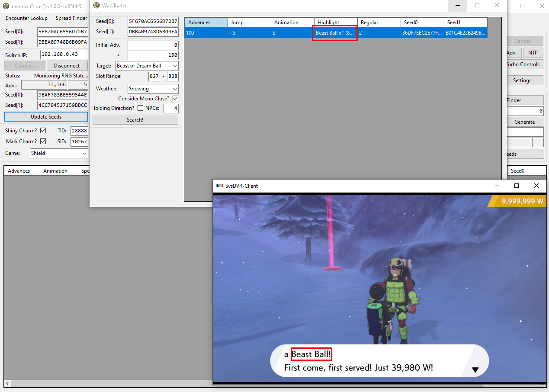This screenshot has height=392, width=549.
Task: Click the game dialogue box in SysDVR-Client
Action: 379,361
